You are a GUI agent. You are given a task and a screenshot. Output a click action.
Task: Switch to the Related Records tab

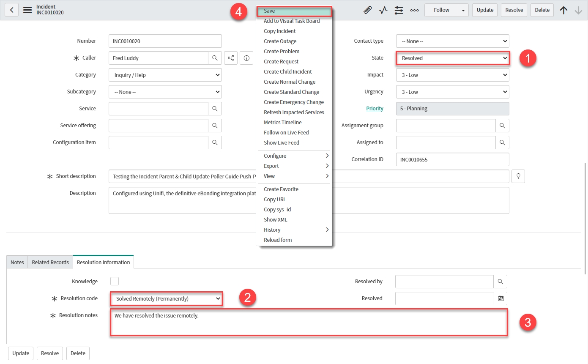coord(50,262)
